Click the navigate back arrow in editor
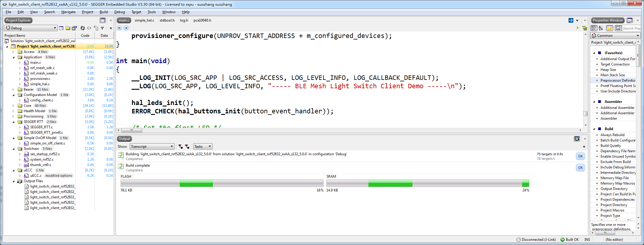 click(x=120, y=28)
